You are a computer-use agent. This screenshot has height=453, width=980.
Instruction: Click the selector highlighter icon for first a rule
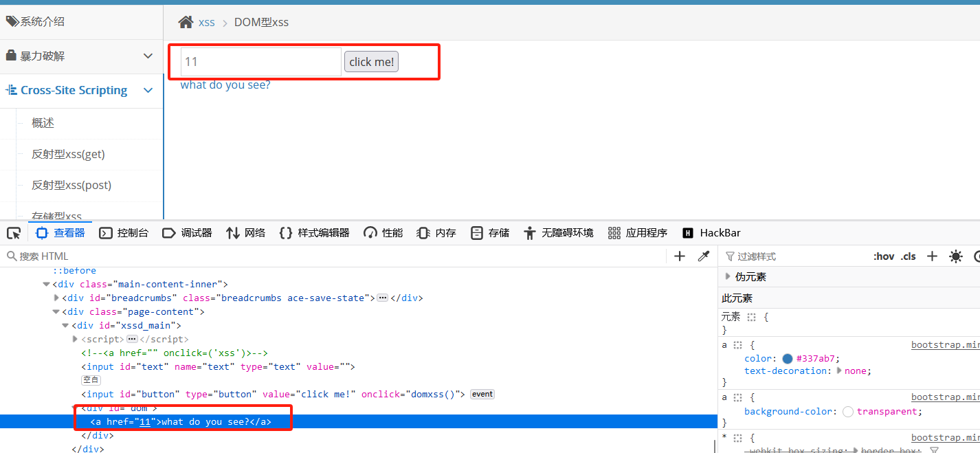(738, 345)
